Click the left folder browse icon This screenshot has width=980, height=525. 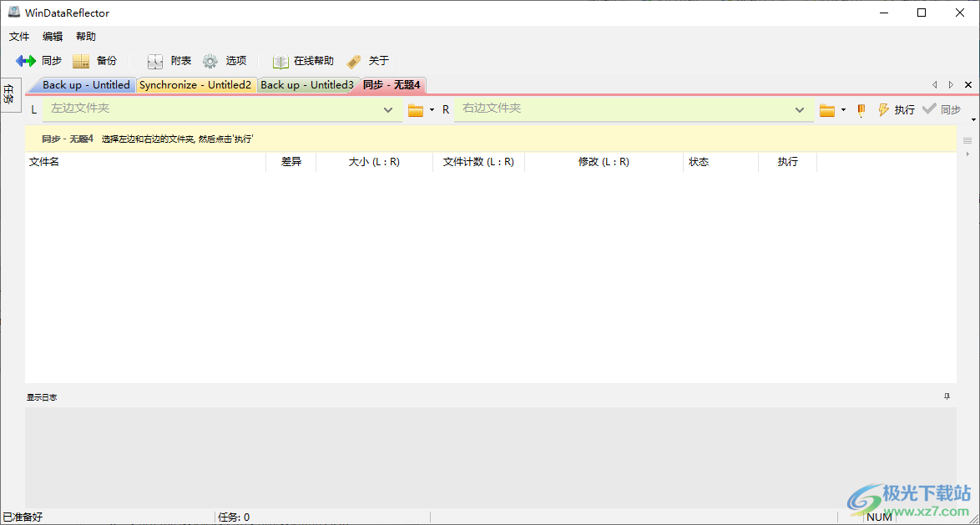415,109
